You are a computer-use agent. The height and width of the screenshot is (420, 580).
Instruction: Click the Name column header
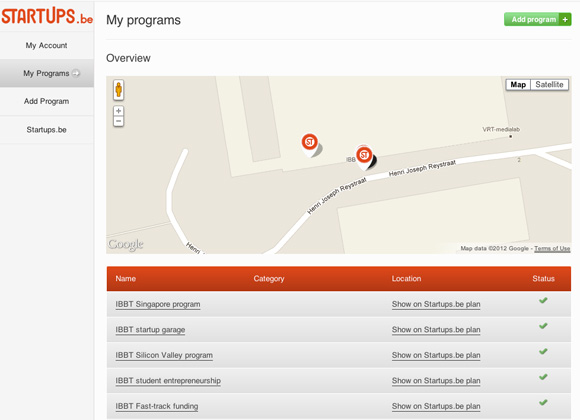[x=125, y=279]
